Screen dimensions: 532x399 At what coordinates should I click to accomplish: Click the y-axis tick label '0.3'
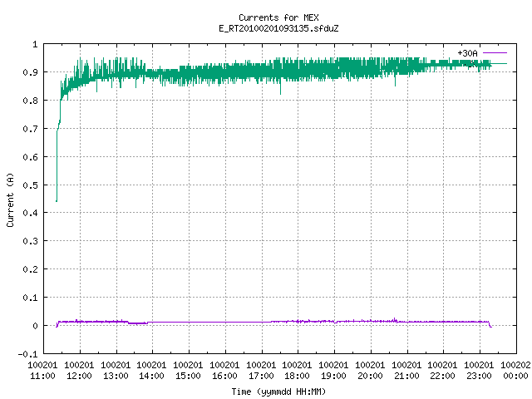pyautogui.click(x=30, y=241)
